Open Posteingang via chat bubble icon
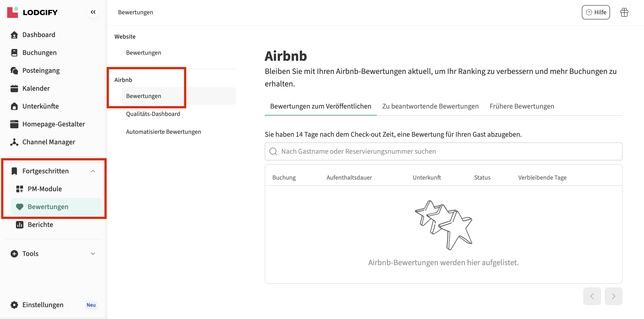 tap(14, 71)
